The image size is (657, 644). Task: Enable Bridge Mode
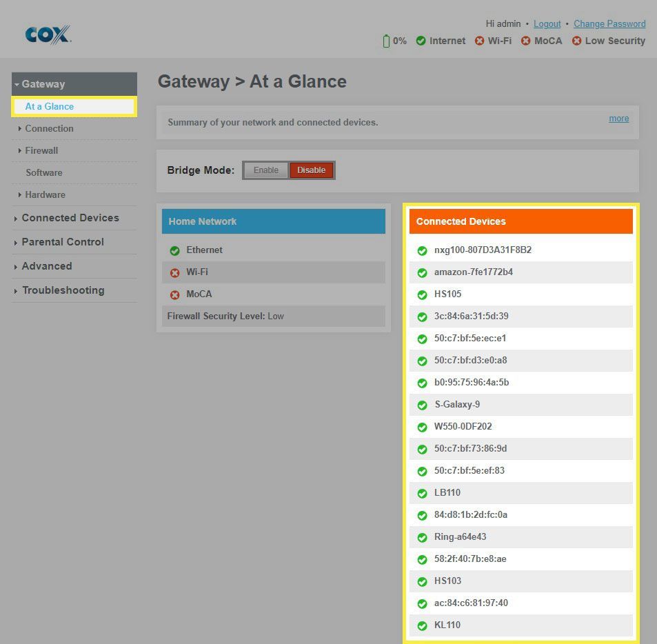[x=265, y=170]
